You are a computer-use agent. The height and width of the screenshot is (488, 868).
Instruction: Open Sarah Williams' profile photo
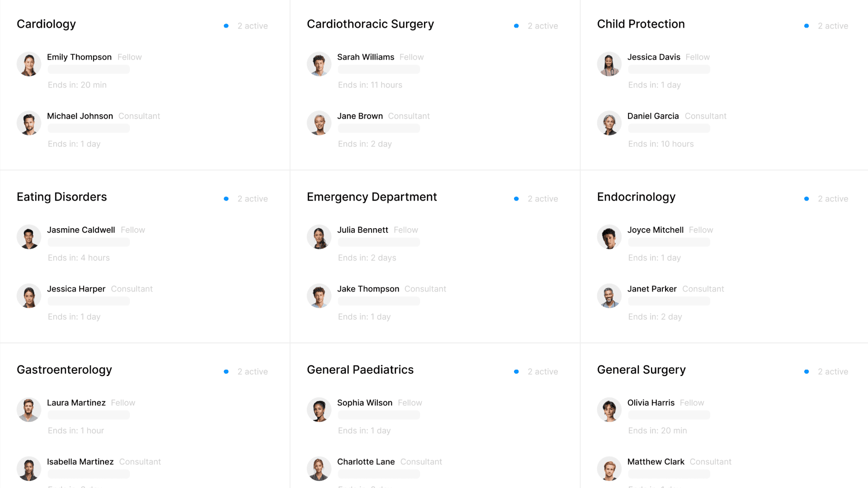(x=319, y=64)
